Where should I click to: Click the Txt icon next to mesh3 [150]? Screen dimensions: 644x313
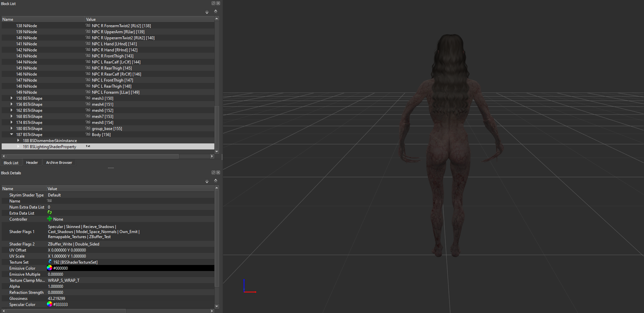88,98
